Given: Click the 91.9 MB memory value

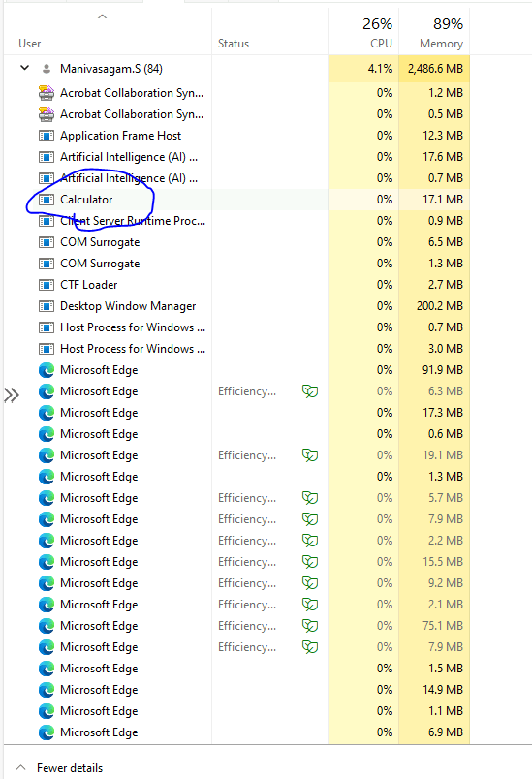Looking at the screenshot, I should coord(443,370).
